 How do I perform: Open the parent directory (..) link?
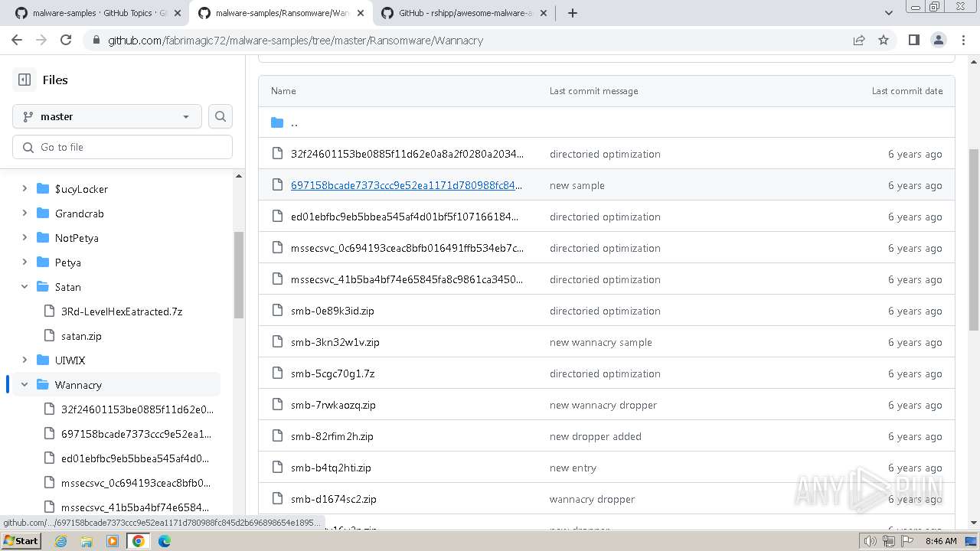pyautogui.click(x=294, y=122)
